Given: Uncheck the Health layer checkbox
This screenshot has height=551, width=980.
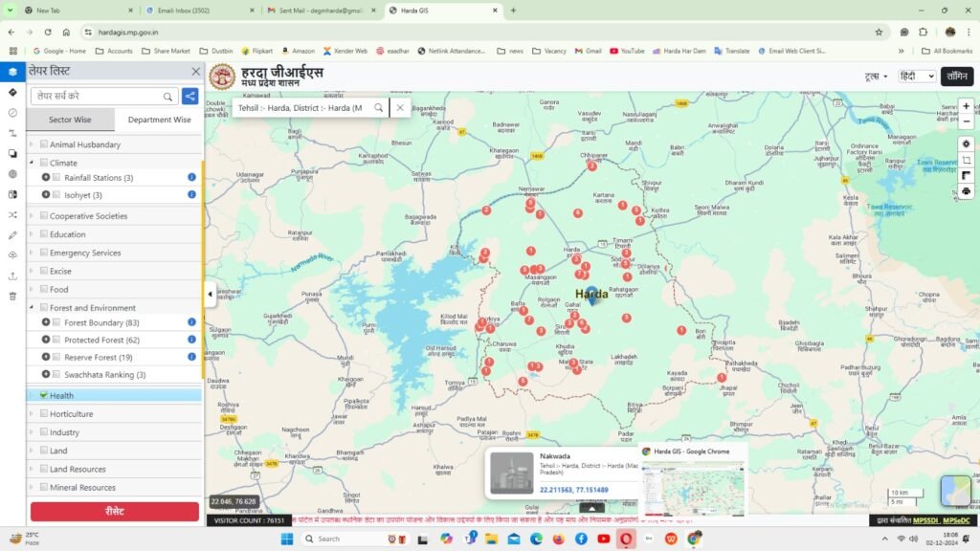Looking at the screenshot, I should click(x=44, y=395).
